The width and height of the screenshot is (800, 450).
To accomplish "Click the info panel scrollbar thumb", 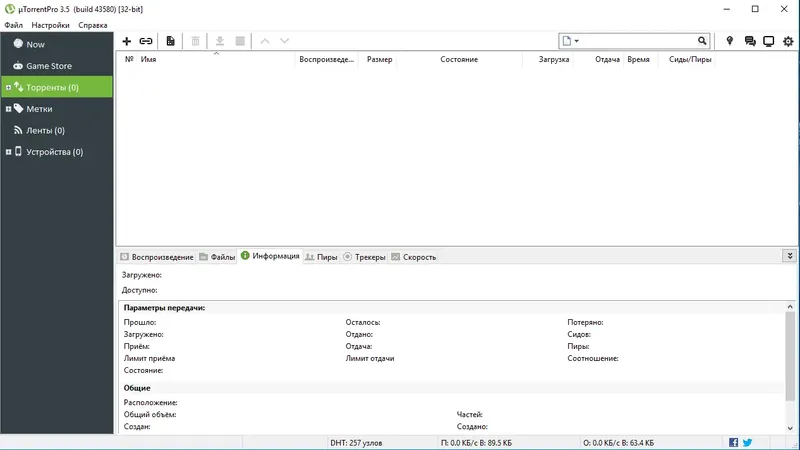I will click(790, 356).
